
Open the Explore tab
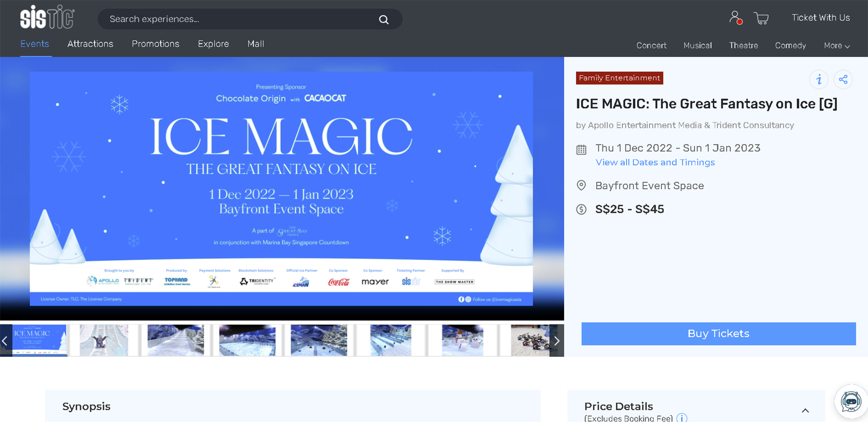pos(213,44)
